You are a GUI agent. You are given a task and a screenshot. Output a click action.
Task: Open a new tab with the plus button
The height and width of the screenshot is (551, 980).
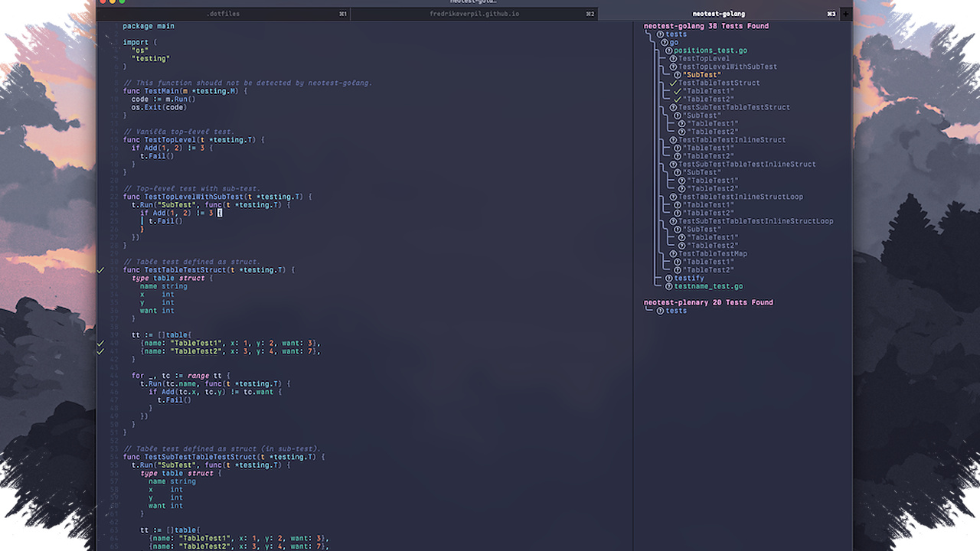(x=846, y=14)
